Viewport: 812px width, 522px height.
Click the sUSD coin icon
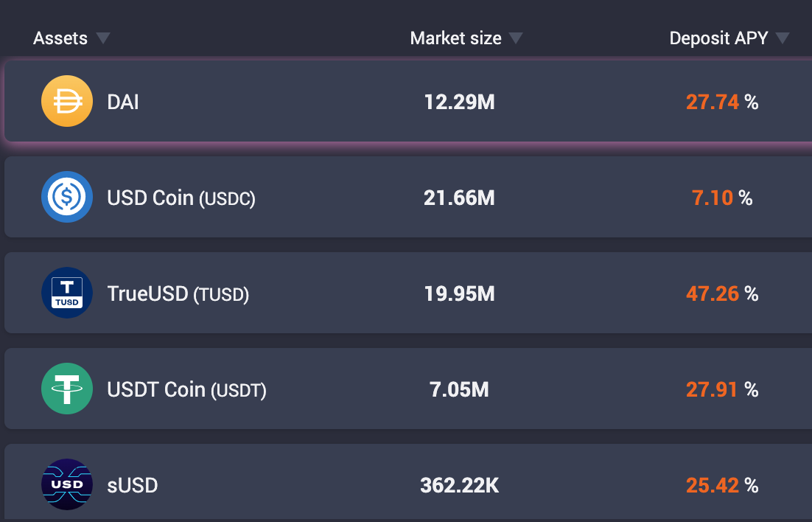(67, 484)
